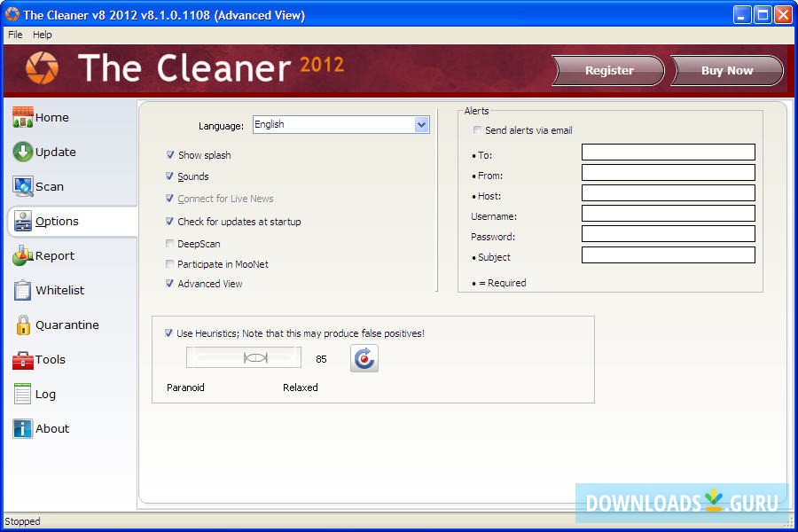
Task: Maximize The Cleaner window
Action: coord(763,15)
